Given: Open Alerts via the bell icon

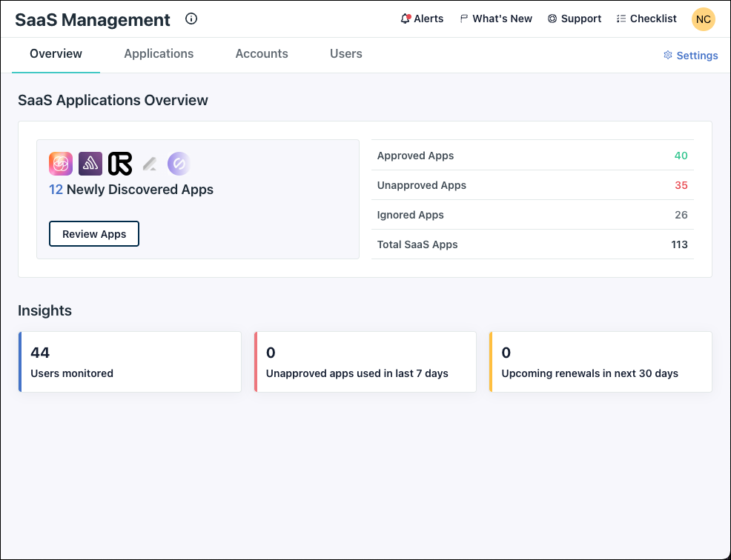Looking at the screenshot, I should coord(406,19).
